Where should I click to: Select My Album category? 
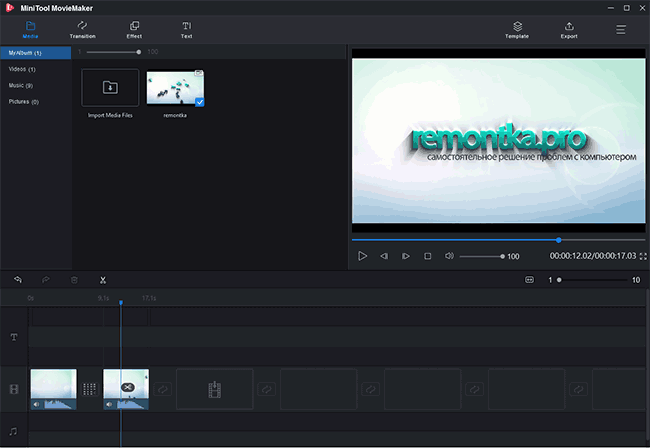(x=36, y=53)
